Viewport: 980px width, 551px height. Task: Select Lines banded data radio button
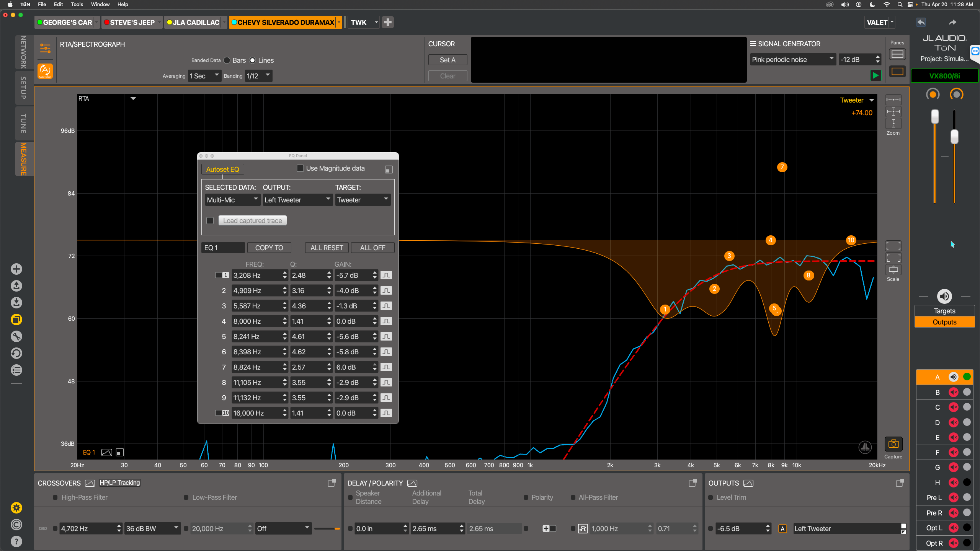pos(253,60)
